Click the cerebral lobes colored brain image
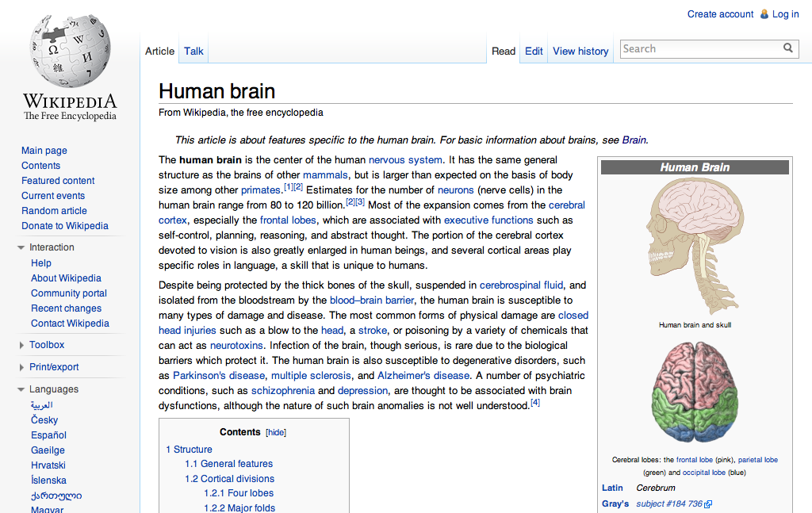Viewport: 812px width, 513px height. pos(695,392)
